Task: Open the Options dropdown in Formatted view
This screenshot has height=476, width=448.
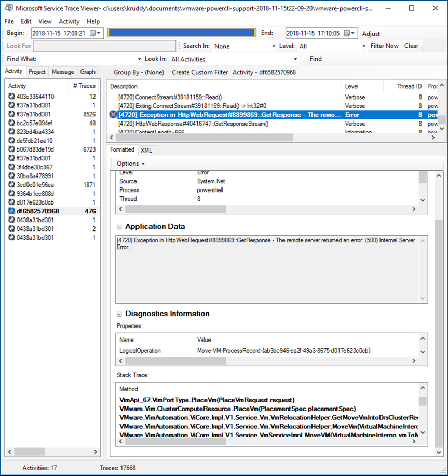Action: pos(130,164)
